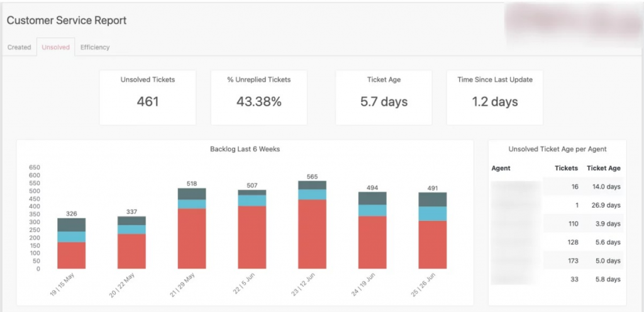Select the agent row with 26.9 days age
The height and width of the screenshot is (312, 644).
[557, 205]
